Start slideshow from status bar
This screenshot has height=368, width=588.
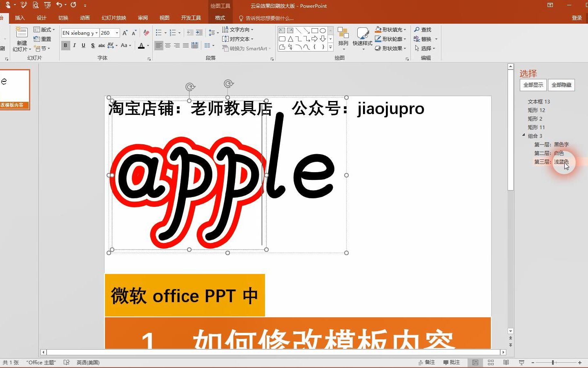click(x=521, y=362)
